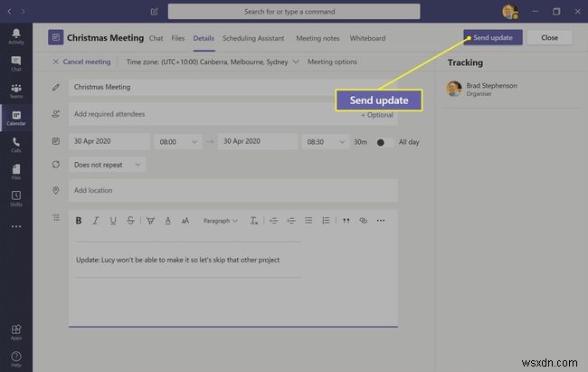Toggle the All day switch
This screenshot has height=372, width=588.
pyautogui.click(x=384, y=142)
